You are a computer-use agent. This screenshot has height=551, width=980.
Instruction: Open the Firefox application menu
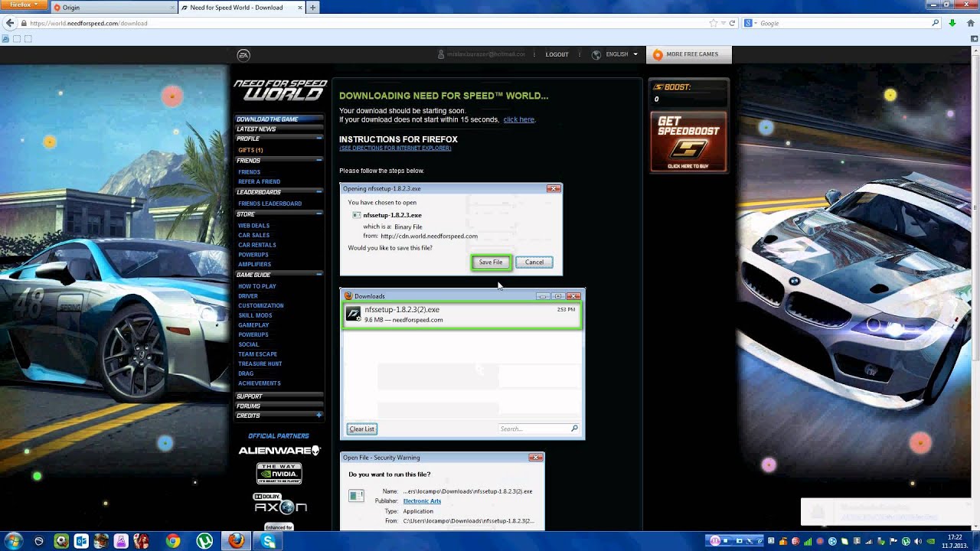24,5
